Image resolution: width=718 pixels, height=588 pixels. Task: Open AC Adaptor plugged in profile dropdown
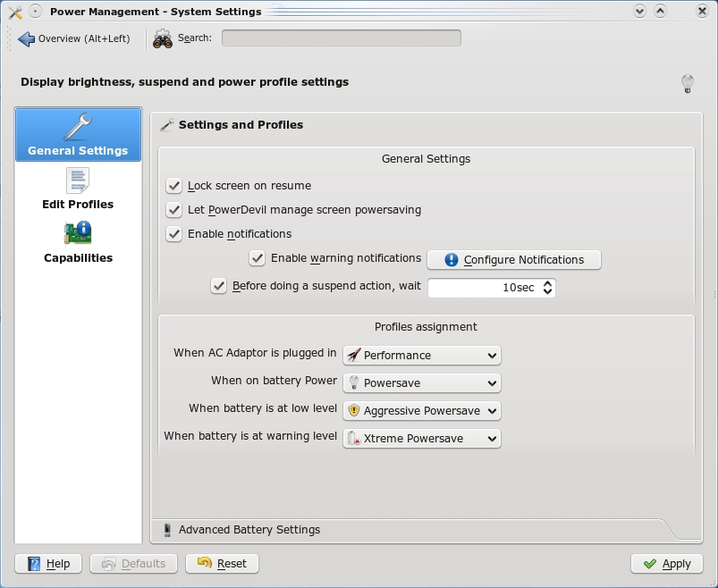(421, 355)
